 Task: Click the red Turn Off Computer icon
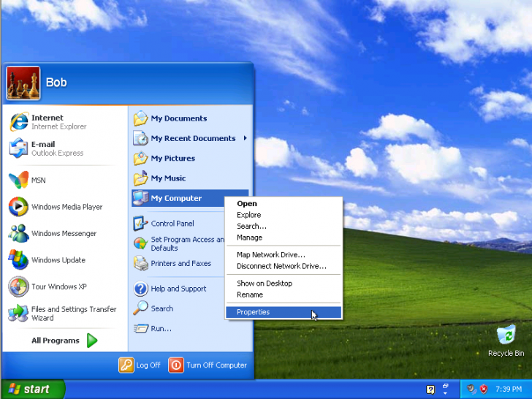pos(176,365)
